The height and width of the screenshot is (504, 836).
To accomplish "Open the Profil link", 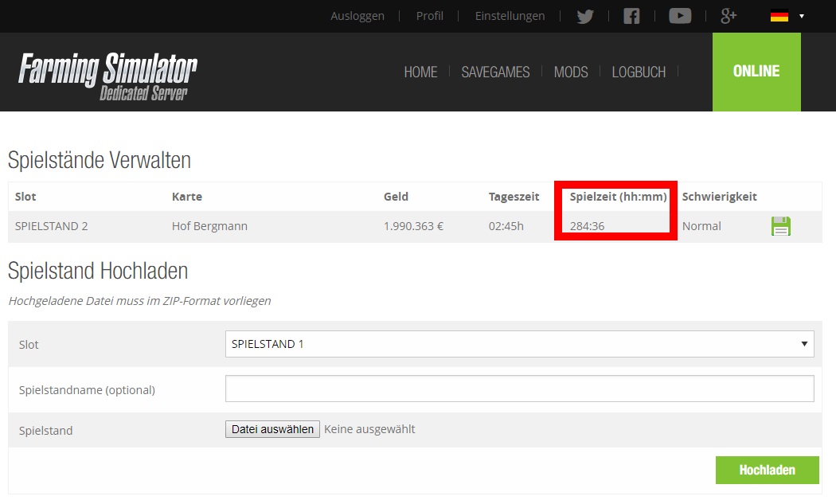I will (430, 16).
